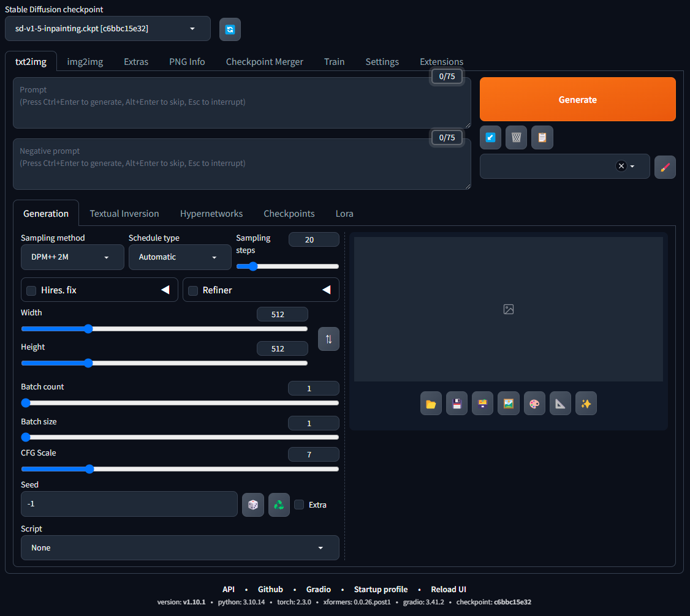The width and height of the screenshot is (690, 616).
Task: Click the blue arrow read-parameters icon
Action: tap(490, 138)
